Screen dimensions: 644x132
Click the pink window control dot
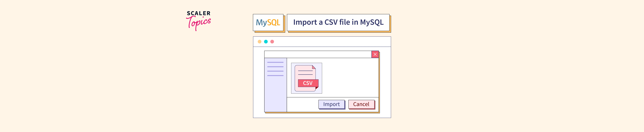pyautogui.click(x=272, y=42)
